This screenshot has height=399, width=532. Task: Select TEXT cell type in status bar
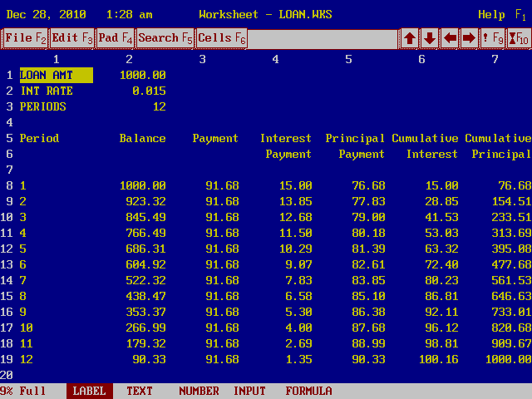click(x=140, y=392)
